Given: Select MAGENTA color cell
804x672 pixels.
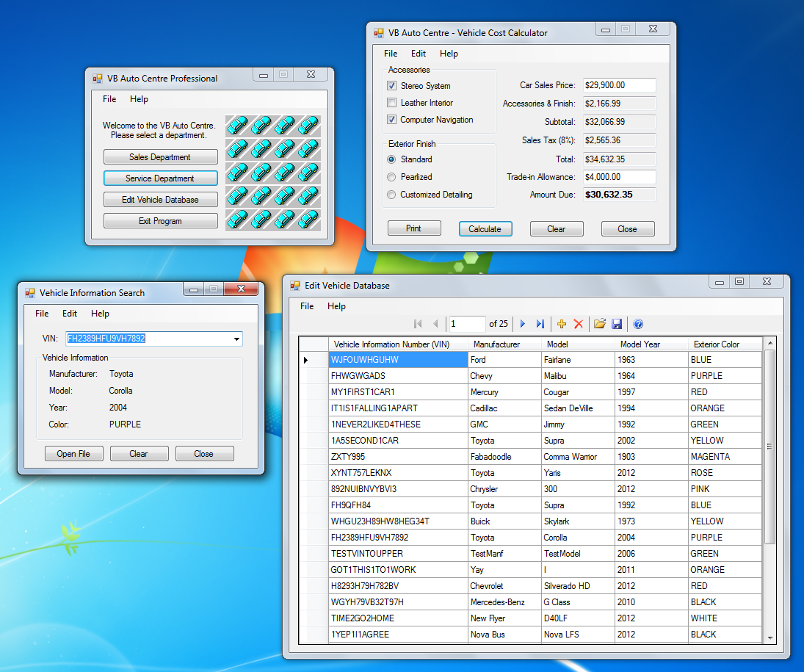Looking at the screenshot, I should tap(725, 457).
